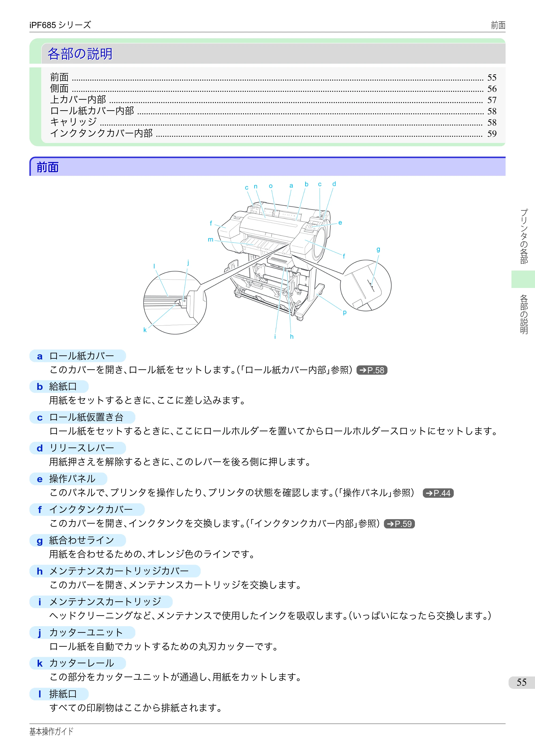
Task: Select the 'l 排紙口' label
Action: pyautogui.click(x=59, y=694)
